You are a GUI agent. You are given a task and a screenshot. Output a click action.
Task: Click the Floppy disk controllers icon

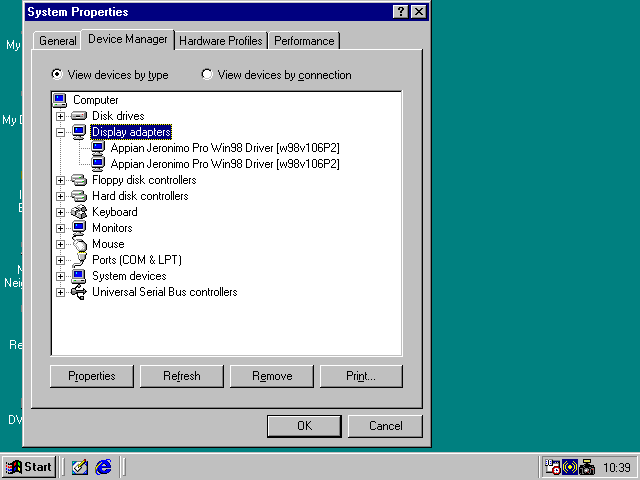coord(79,180)
